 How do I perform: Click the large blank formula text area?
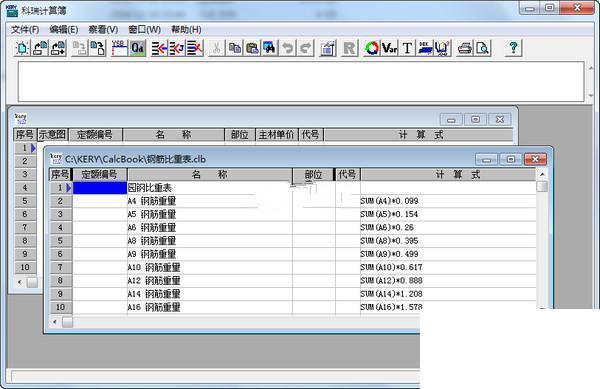click(301, 81)
